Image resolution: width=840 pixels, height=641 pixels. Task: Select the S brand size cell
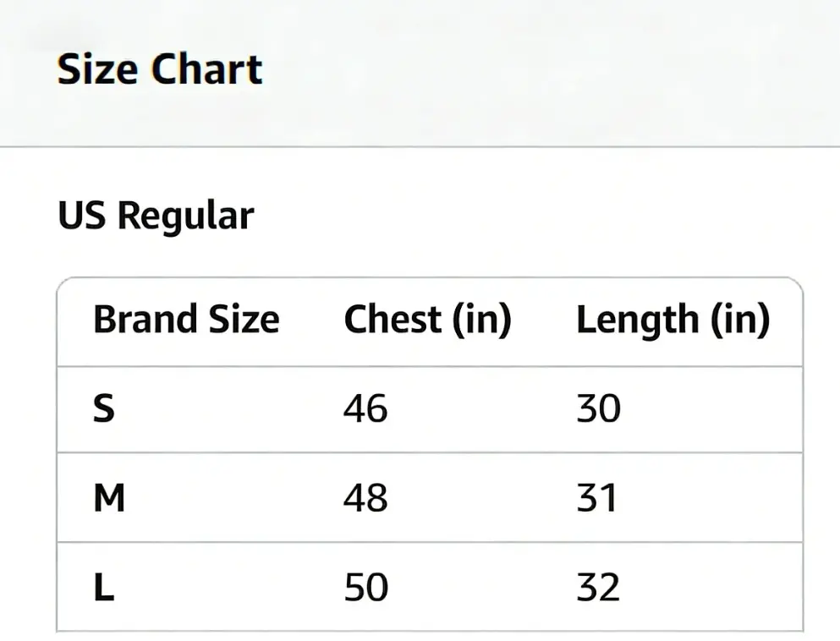[103, 409]
